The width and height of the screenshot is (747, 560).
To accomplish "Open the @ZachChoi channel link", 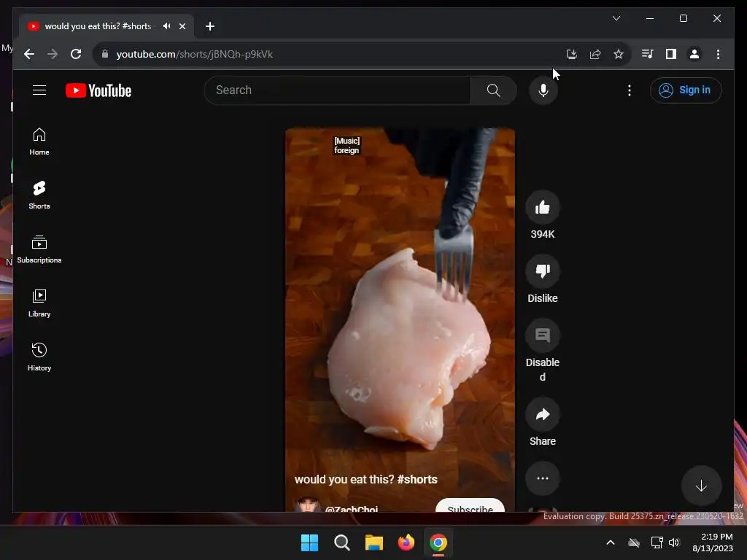I will (352, 507).
